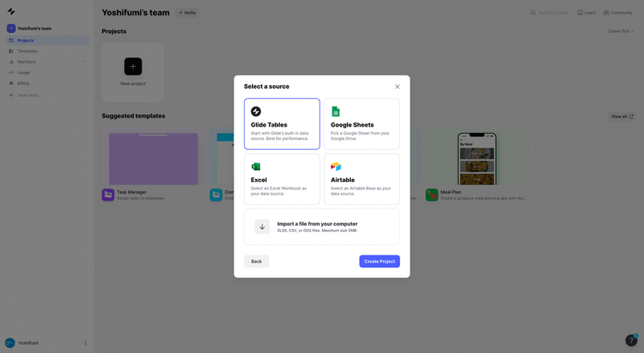Click the Invite button near the team title
Image resolution: width=644 pixels, height=353 pixels.
tap(187, 13)
